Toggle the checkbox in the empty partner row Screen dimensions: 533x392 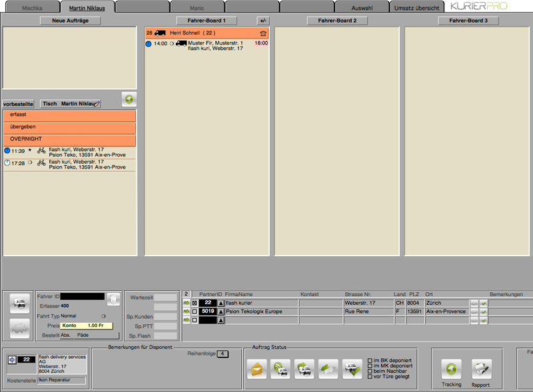[x=195, y=320]
